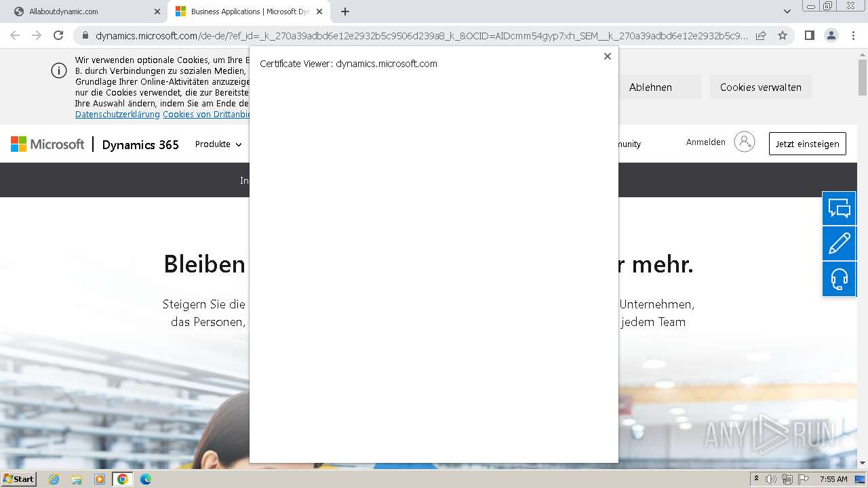Open the volume speaker tray icon

[x=771, y=479]
